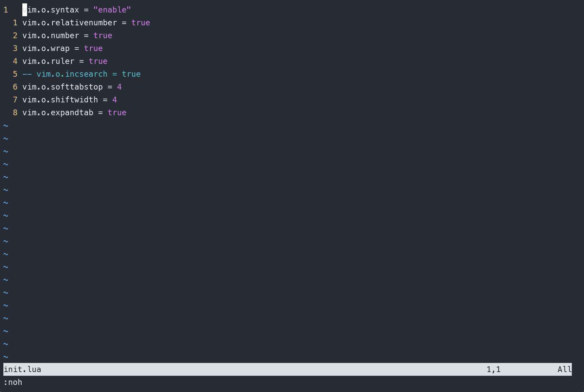
Task: Click relative line number 2 in gutter
Action: click(x=15, y=35)
